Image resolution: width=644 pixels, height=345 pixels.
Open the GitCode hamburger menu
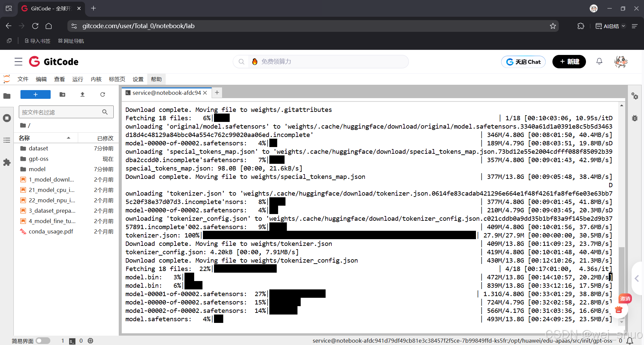click(18, 62)
